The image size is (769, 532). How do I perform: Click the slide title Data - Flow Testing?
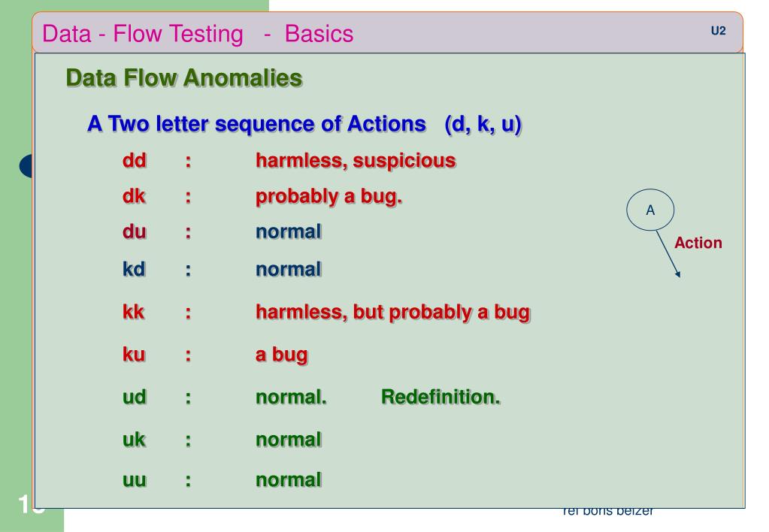coord(143,34)
